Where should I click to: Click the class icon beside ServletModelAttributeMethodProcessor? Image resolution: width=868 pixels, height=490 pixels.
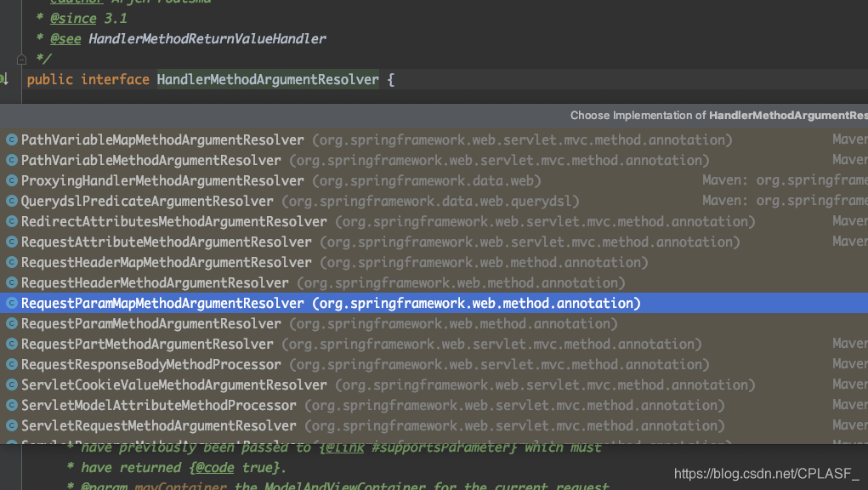12,405
